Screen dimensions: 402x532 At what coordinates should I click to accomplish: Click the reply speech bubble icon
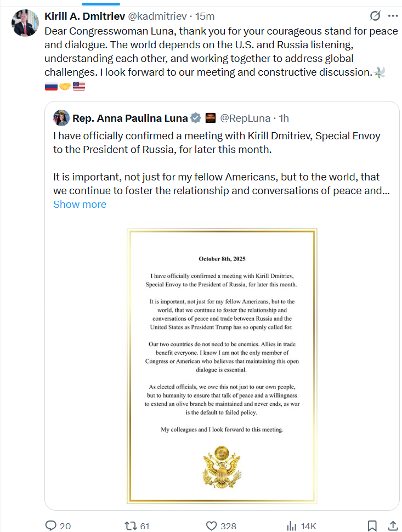click(51, 525)
